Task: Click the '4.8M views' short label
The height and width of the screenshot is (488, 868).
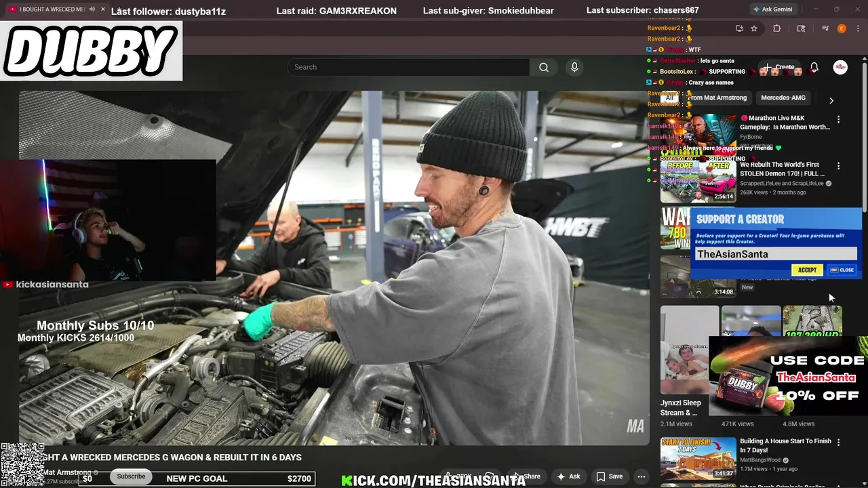Action: (799, 424)
